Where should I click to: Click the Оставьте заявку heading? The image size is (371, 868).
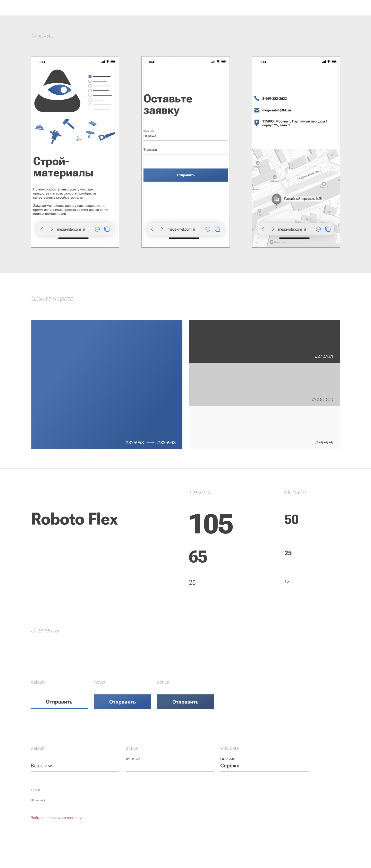(168, 104)
